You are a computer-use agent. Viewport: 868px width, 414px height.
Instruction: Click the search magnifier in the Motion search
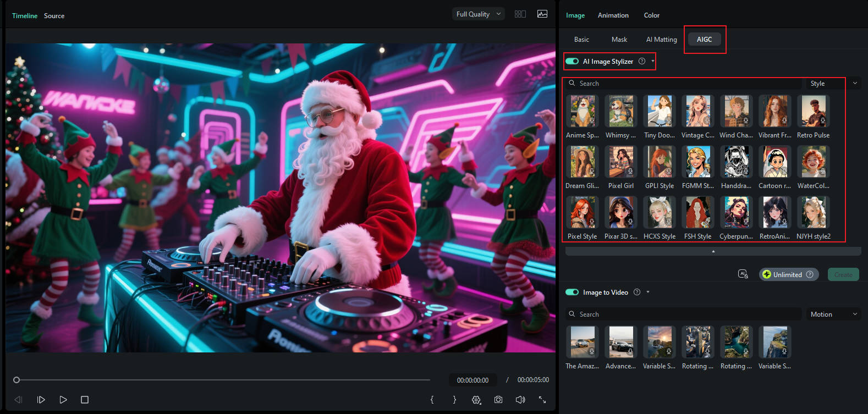[x=572, y=314]
